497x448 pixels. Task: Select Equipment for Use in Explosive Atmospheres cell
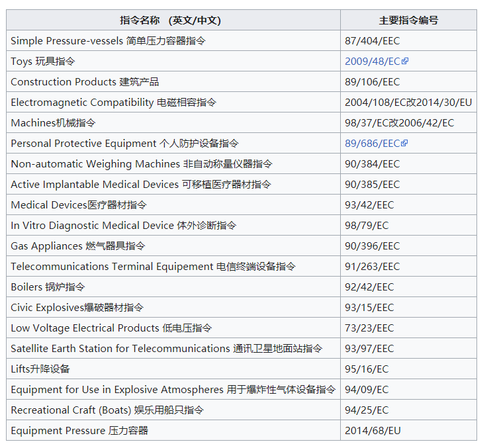click(x=173, y=389)
